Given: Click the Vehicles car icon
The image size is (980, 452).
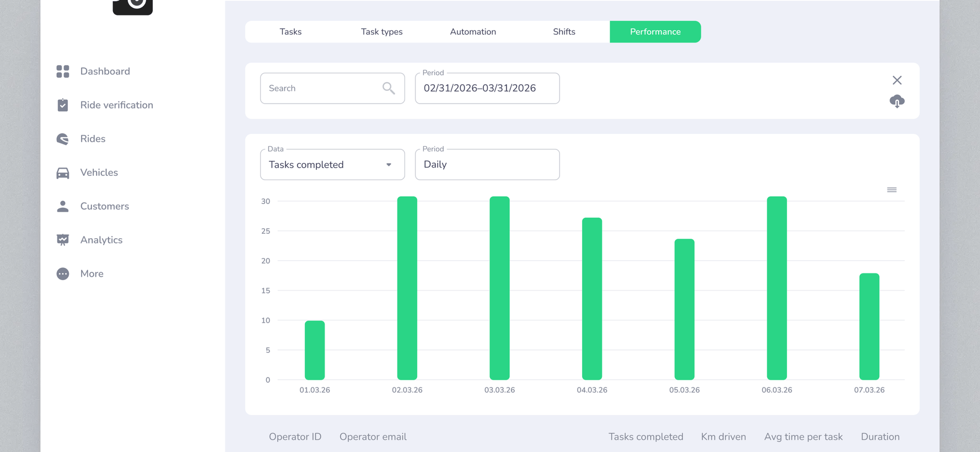Looking at the screenshot, I should coord(63,173).
